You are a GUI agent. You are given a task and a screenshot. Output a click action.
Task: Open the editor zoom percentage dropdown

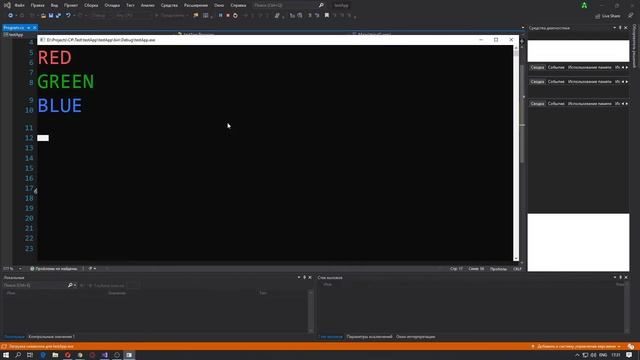(20, 269)
